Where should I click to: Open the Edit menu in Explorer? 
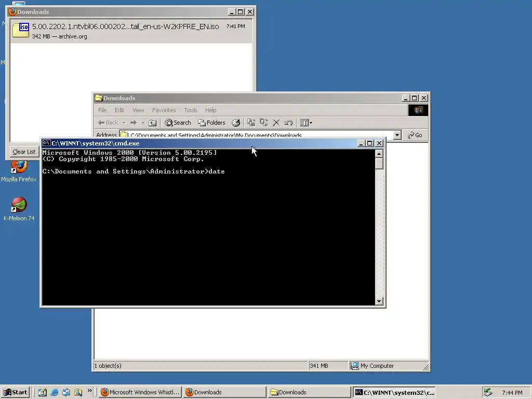(x=119, y=110)
